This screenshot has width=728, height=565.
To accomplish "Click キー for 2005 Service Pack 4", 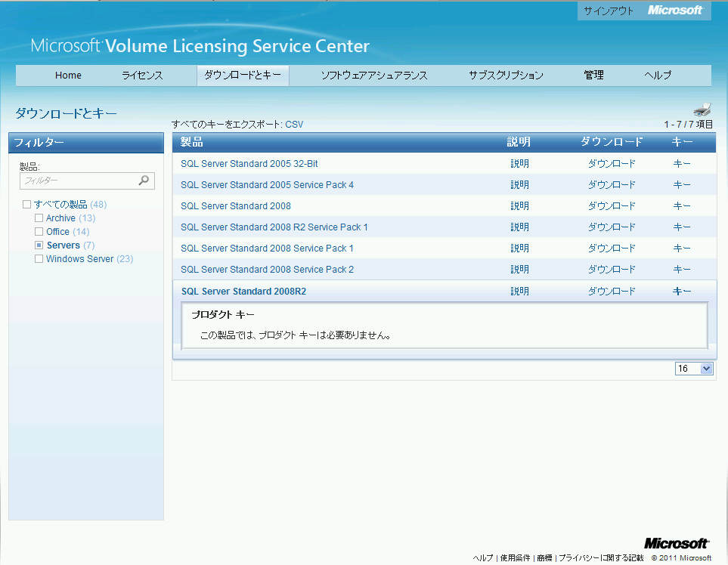I will pyautogui.click(x=682, y=184).
